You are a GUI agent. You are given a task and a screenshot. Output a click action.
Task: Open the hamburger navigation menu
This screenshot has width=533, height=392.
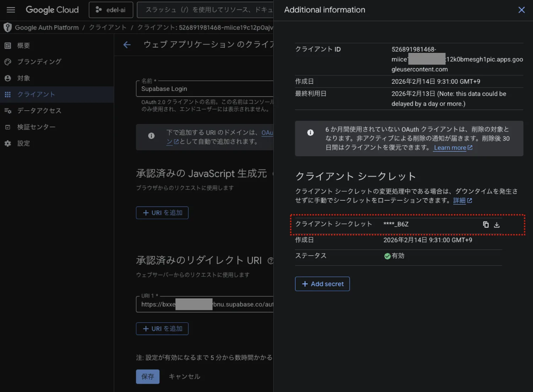11,10
